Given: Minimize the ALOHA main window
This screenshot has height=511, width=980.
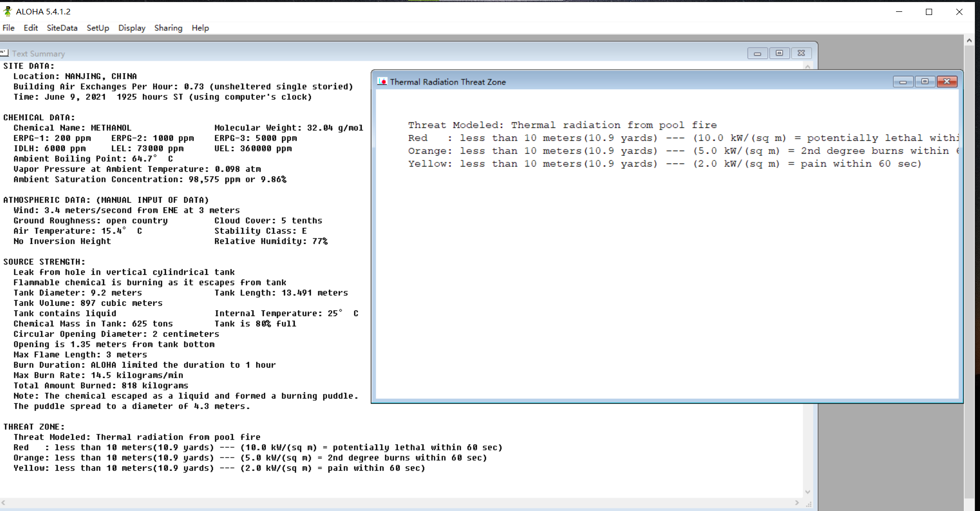Looking at the screenshot, I should tap(899, 11).
